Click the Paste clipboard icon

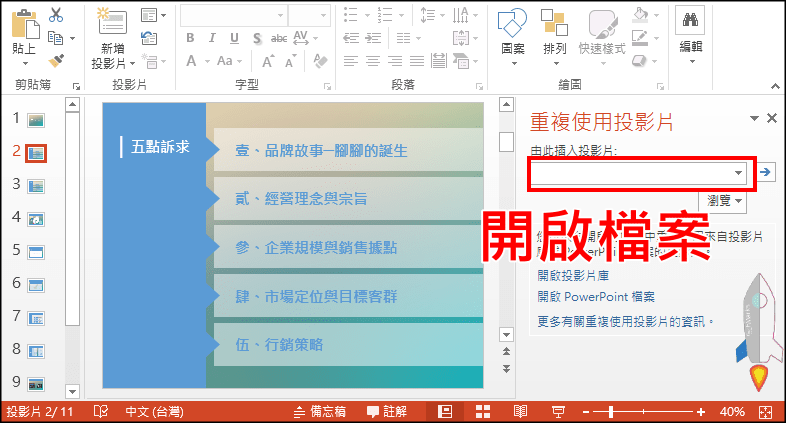tap(25, 24)
